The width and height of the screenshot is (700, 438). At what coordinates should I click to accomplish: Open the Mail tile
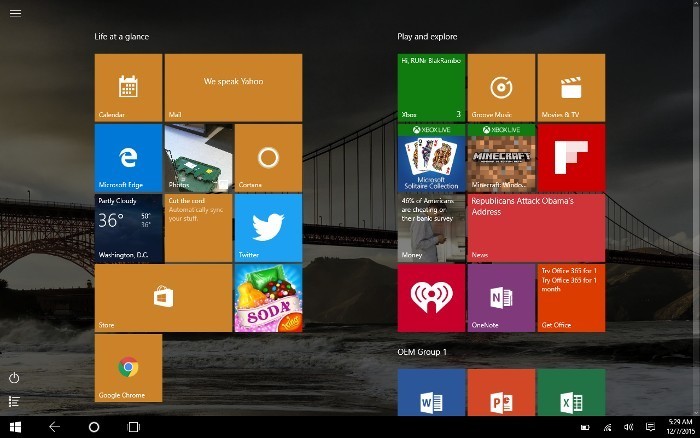tap(233, 88)
